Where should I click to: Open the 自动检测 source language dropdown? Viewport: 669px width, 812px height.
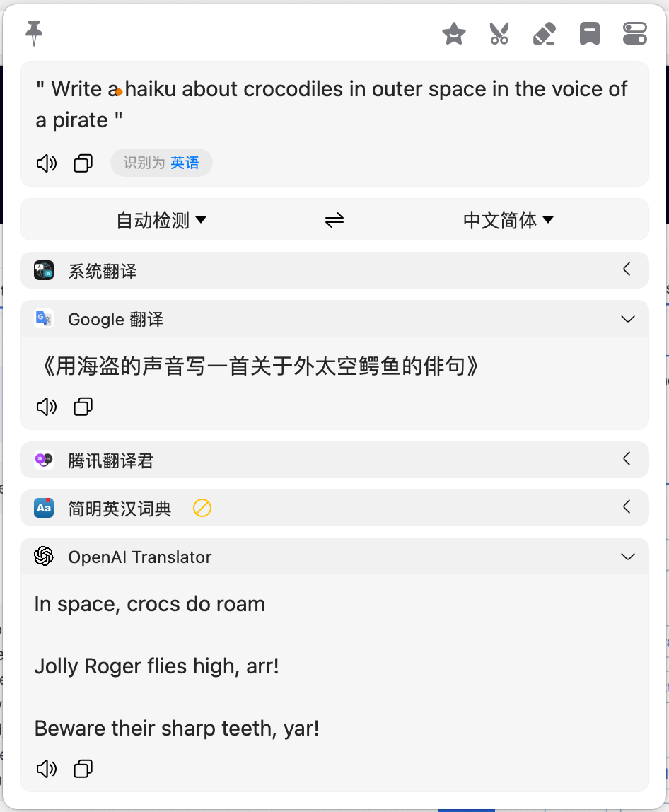click(x=161, y=220)
